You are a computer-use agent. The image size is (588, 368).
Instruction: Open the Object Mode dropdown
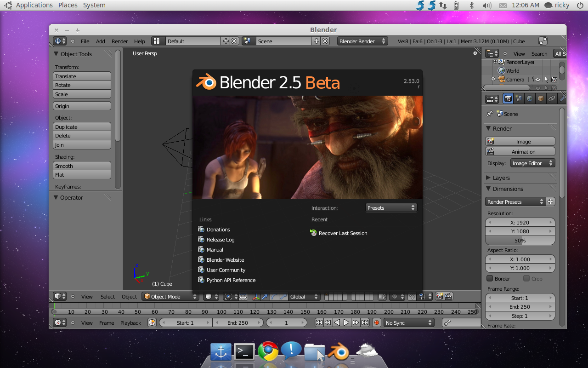tap(170, 297)
